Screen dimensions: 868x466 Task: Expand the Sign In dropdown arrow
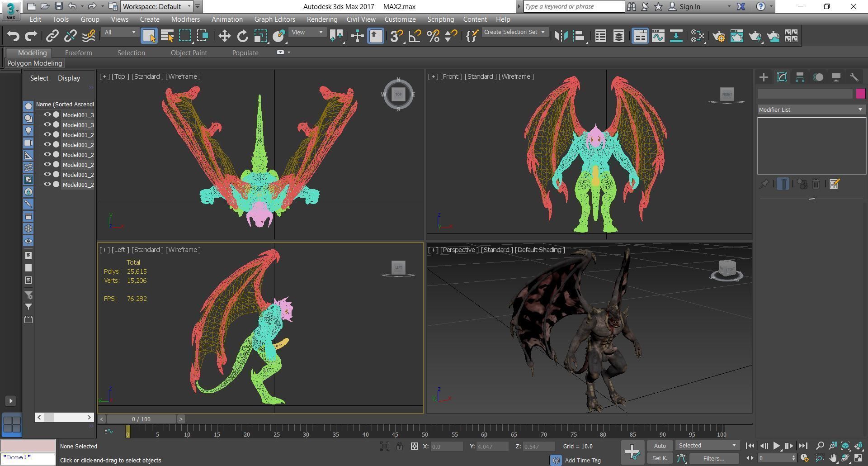click(729, 7)
